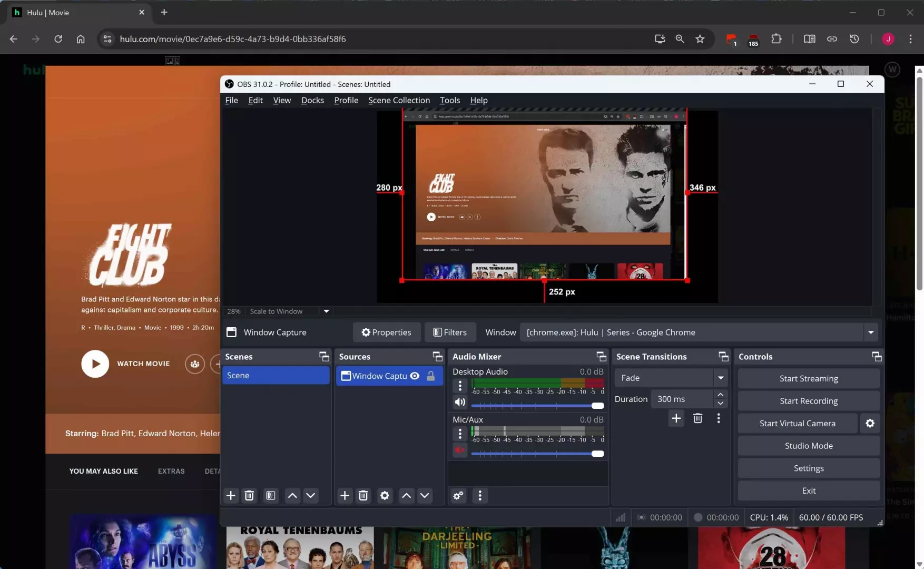Adjust Desktop Audio volume slider
The image size is (924, 569).
(537, 406)
